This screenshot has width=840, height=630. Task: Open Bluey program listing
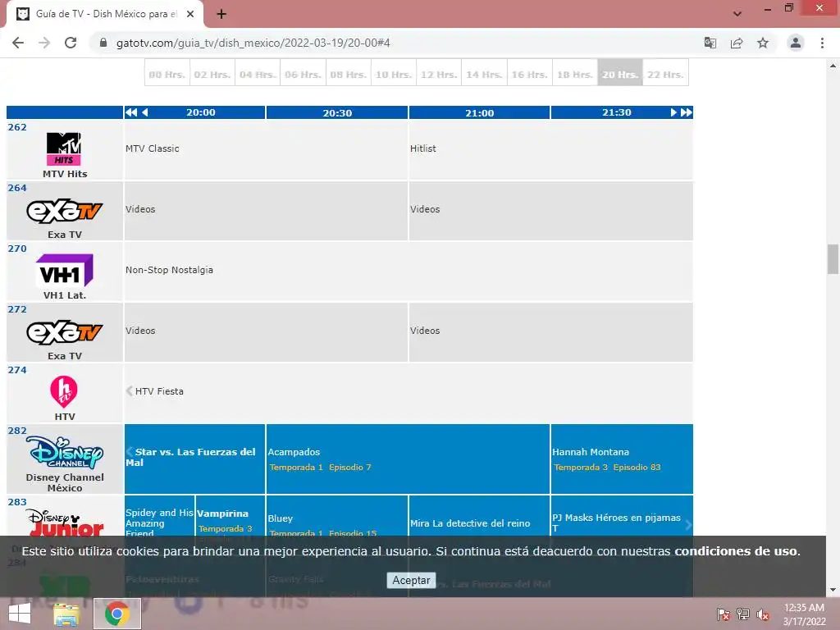281,518
